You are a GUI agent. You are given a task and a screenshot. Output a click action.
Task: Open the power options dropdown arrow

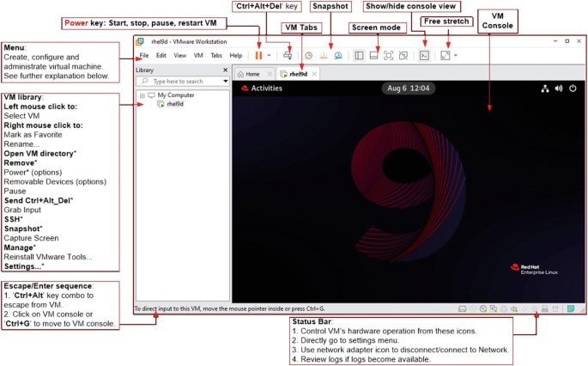point(269,55)
